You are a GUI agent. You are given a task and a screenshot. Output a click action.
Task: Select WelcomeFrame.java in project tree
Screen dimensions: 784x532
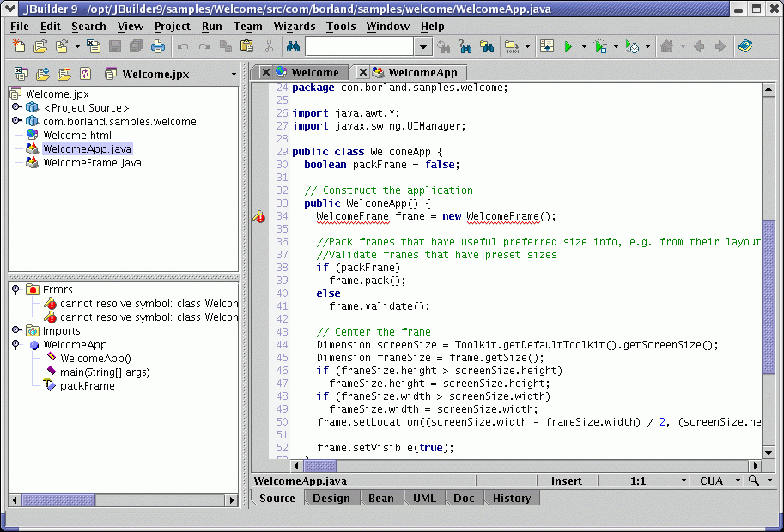pos(92,163)
